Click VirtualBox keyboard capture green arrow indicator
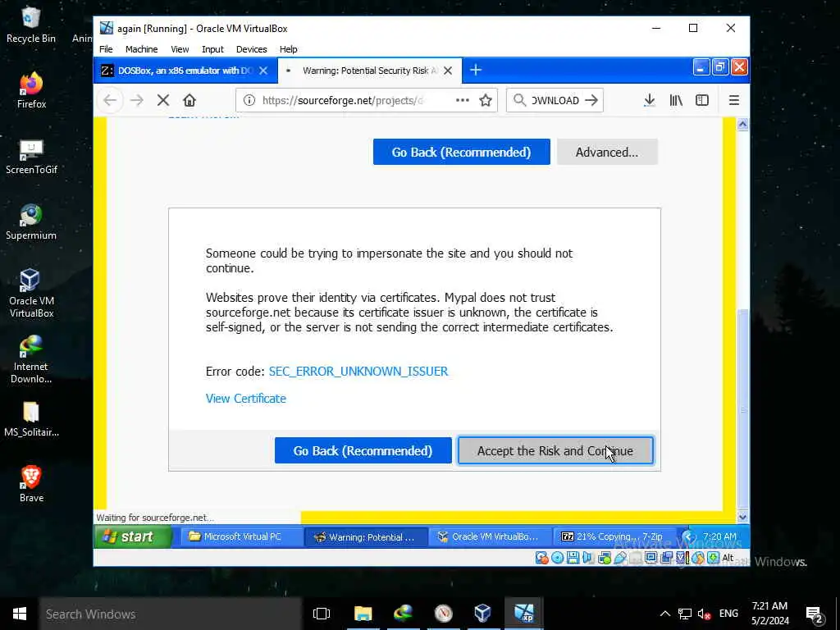The width and height of the screenshot is (840, 630). (x=713, y=558)
